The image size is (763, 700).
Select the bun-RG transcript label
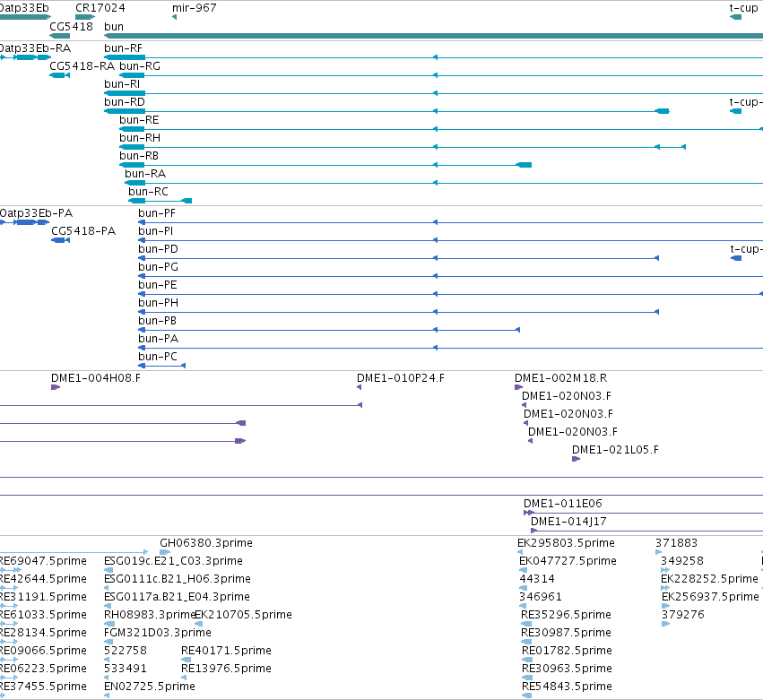140,66
